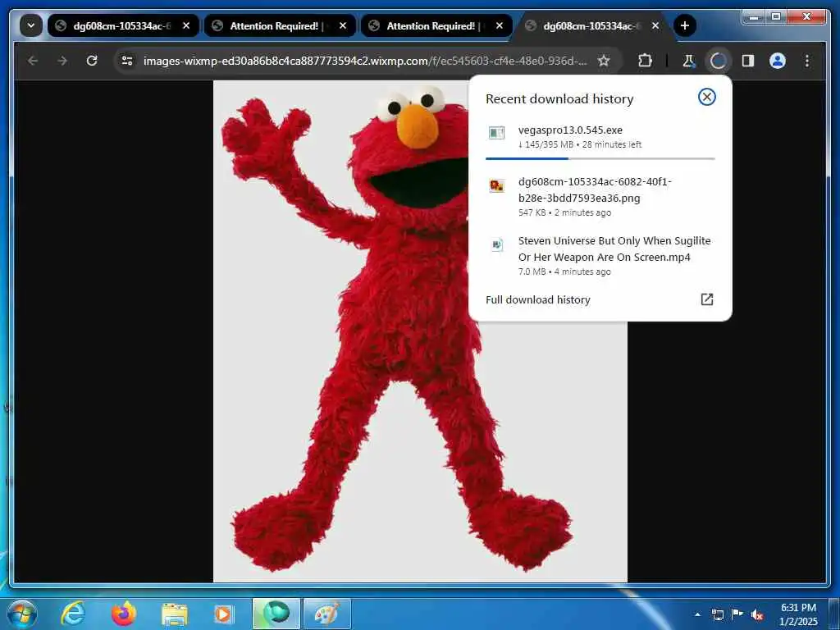
Task: Open the Chrome three-dot menu
Action: [x=807, y=61]
